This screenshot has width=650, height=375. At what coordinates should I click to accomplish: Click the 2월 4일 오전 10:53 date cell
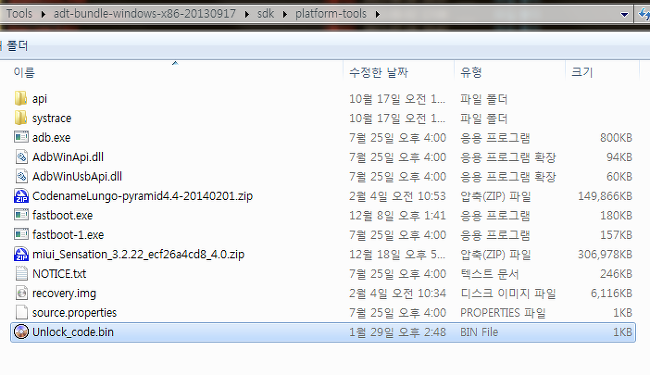(398, 196)
